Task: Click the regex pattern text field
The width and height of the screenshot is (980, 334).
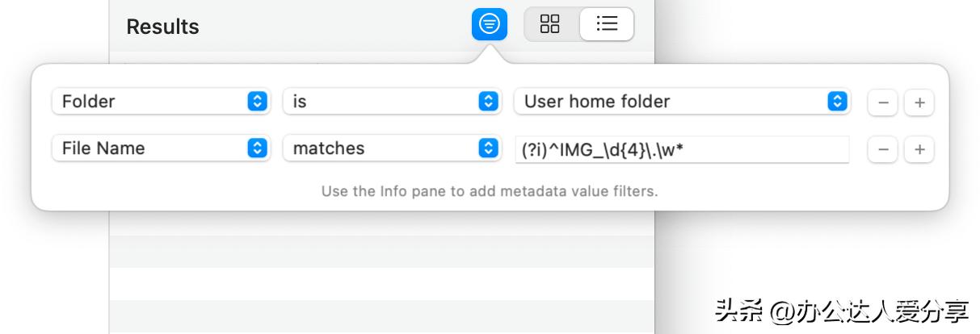Action: 681,148
